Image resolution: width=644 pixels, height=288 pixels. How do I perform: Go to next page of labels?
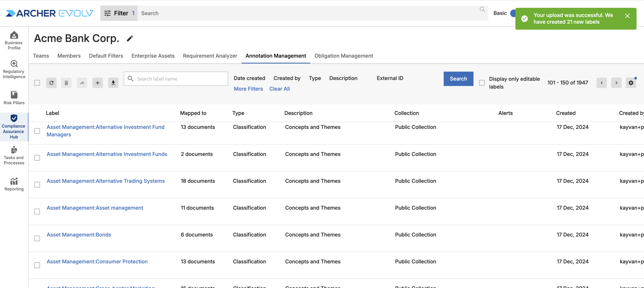click(x=616, y=83)
